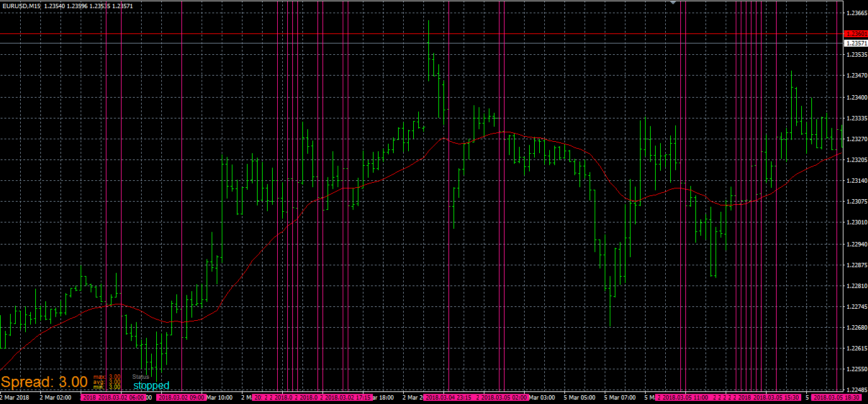Select vertical line label 2018.03.04 23:15
This screenshot has width=868, height=404.
click(448, 398)
